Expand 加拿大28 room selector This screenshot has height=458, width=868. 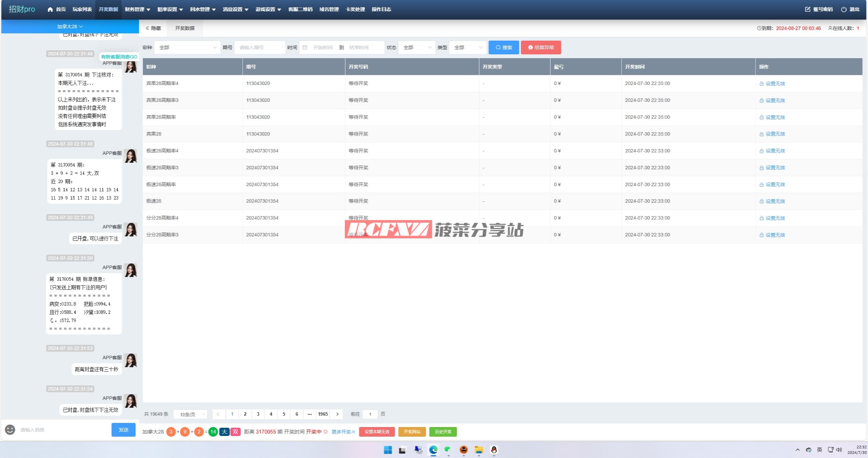[x=70, y=26]
